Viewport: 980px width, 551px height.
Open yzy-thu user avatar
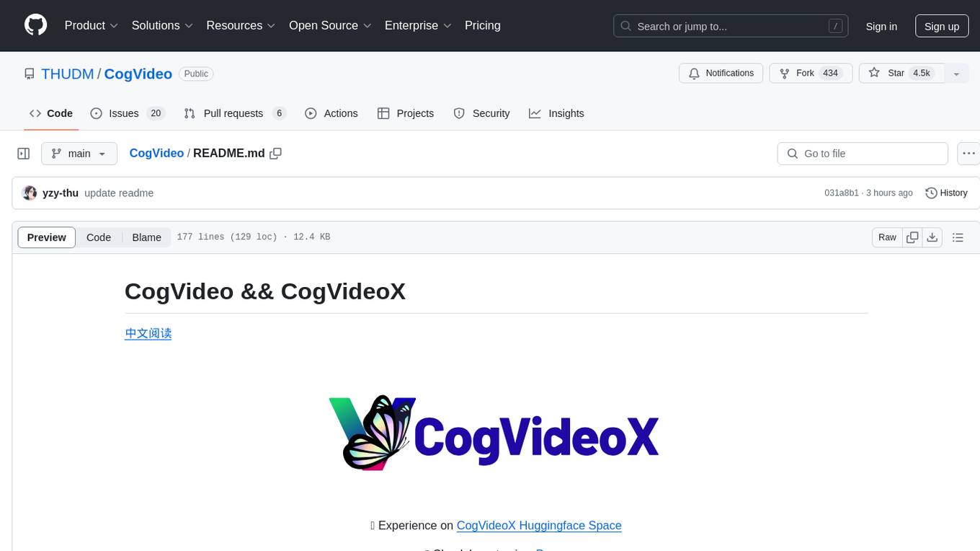point(30,193)
